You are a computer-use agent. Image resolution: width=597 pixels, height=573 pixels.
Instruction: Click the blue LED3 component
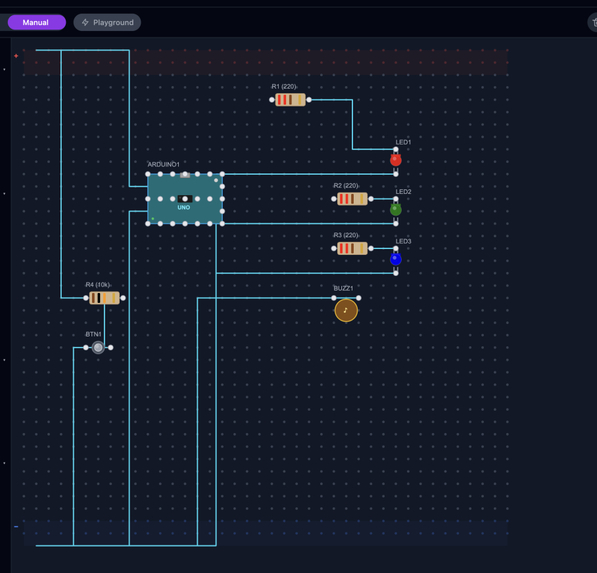point(396,259)
